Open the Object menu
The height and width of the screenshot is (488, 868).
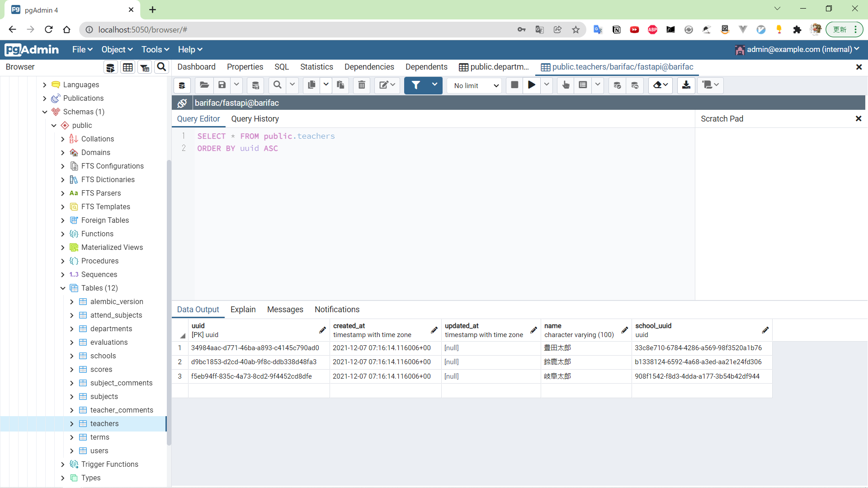click(x=117, y=50)
